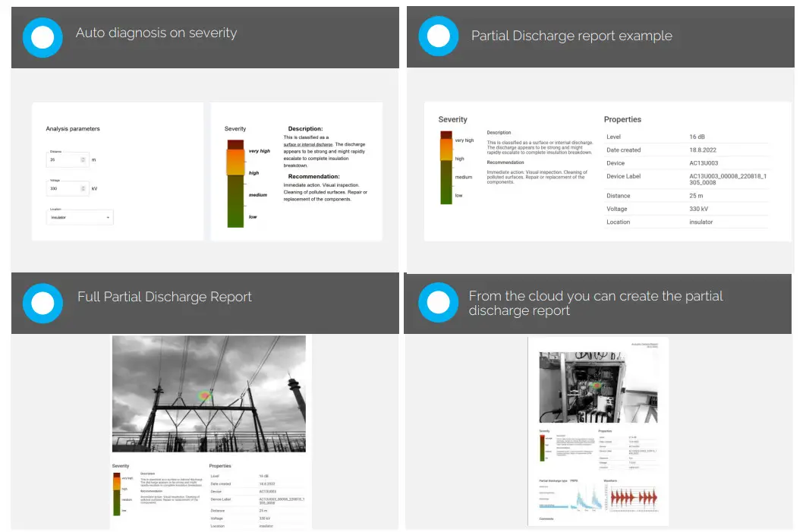Click the Full Partial Discharge Report heading
The width and height of the screenshot is (806, 532).
coord(165,297)
